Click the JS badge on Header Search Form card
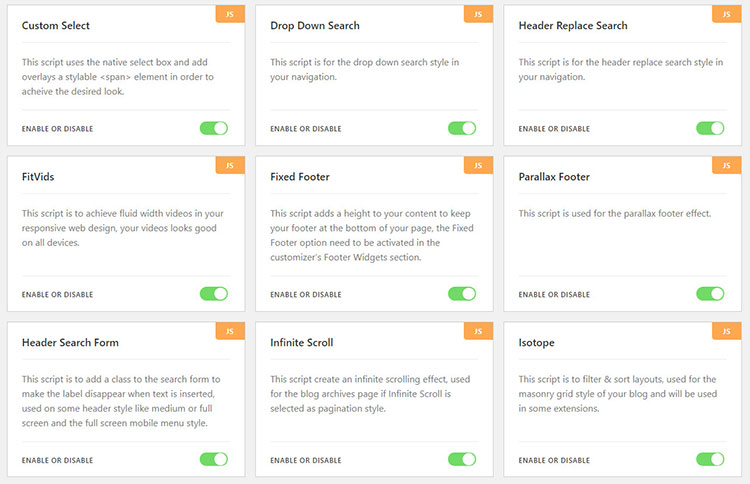Viewport: 750px width, 484px height. tap(229, 331)
